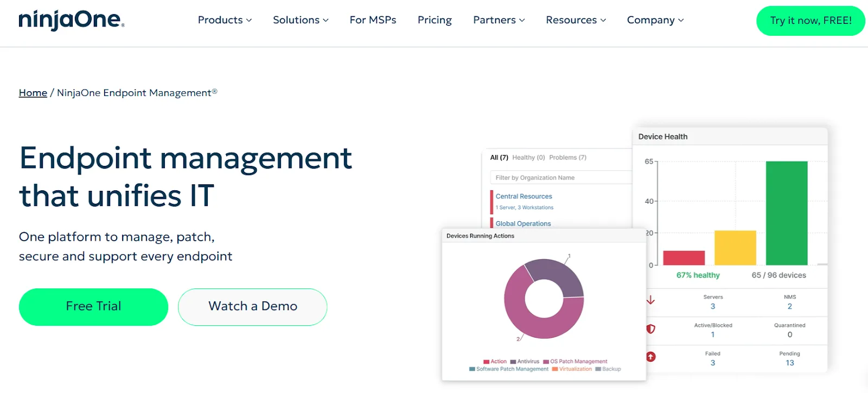Expand the Partners dropdown menu
Viewport: 868px width, 393px height.
(x=499, y=20)
